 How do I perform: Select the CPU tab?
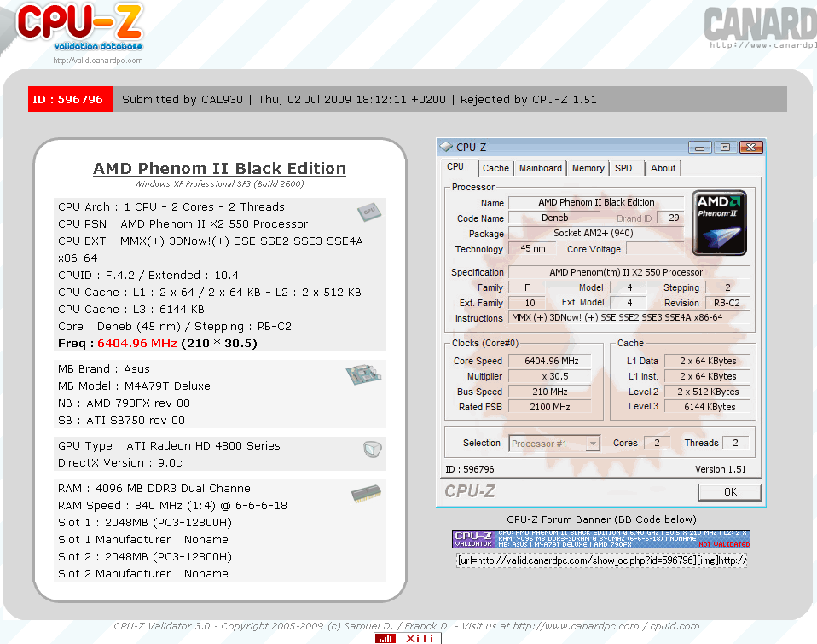455,166
